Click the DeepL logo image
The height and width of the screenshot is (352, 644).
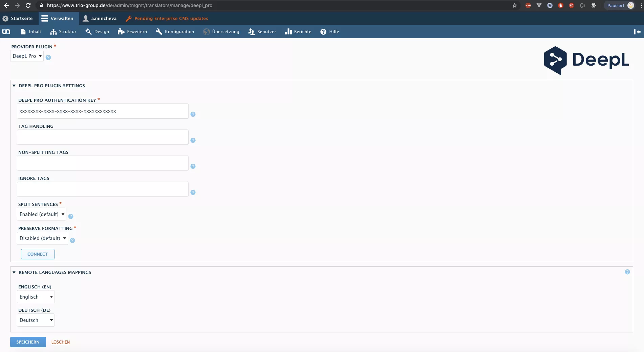point(586,60)
